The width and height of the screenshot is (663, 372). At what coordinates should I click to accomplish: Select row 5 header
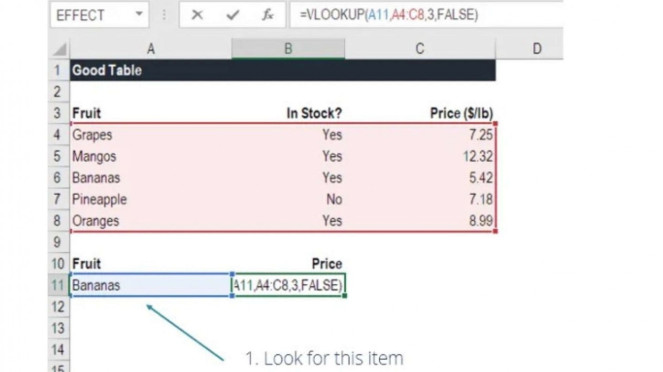[58, 156]
